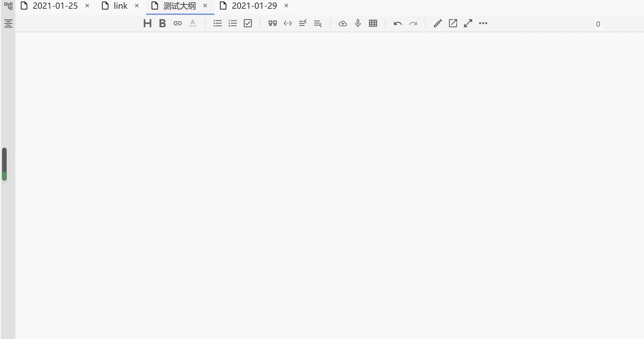
Task: Switch to the 2021-01-25 tab
Action: 55,6
